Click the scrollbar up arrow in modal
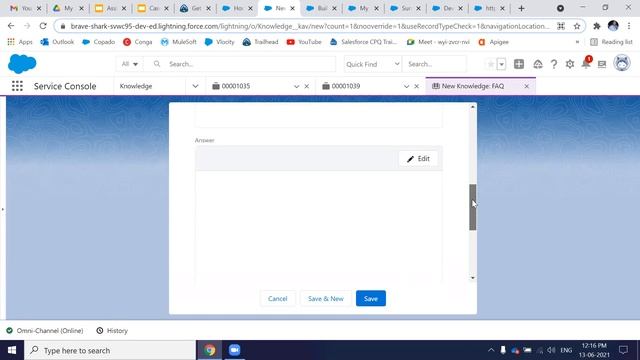The height and width of the screenshot is (360, 640). (x=473, y=107)
